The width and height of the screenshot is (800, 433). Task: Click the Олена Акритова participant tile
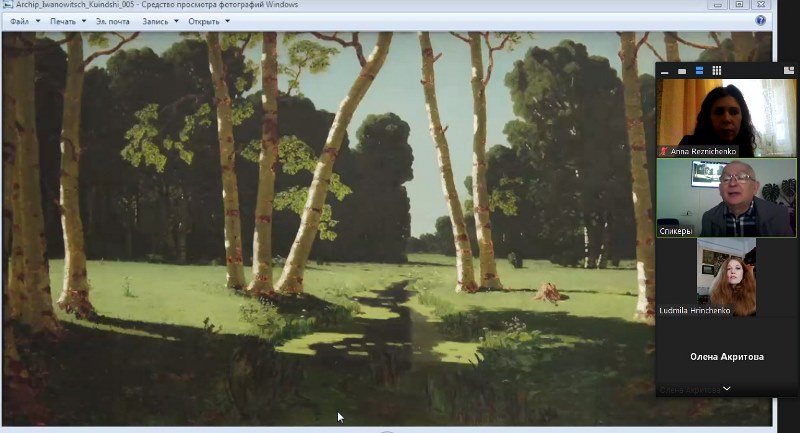tap(726, 356)
